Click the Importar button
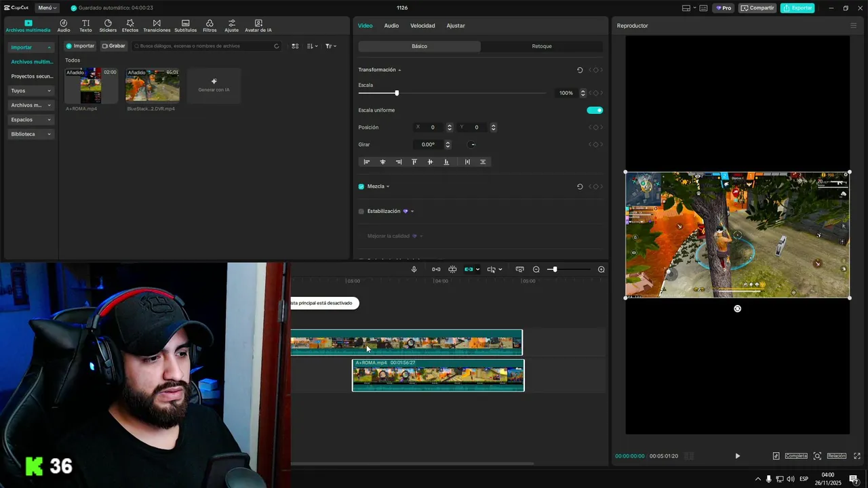 80,46
